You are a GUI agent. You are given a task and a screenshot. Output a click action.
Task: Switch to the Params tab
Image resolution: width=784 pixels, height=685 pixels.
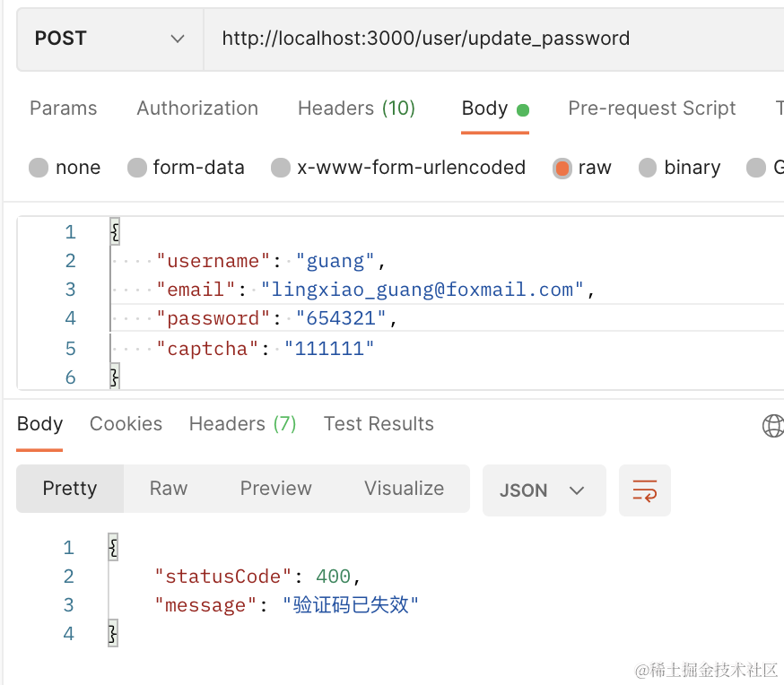click(x=63, y=108)
